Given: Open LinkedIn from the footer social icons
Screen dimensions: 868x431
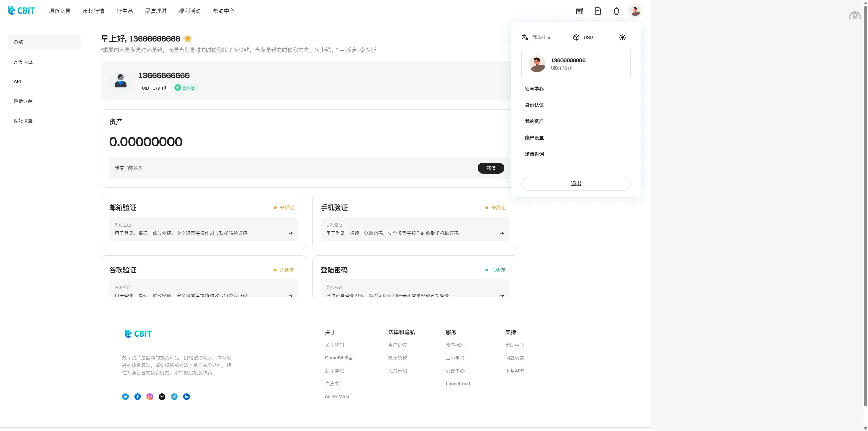Looking at the screenshot, I should [186, 397].
